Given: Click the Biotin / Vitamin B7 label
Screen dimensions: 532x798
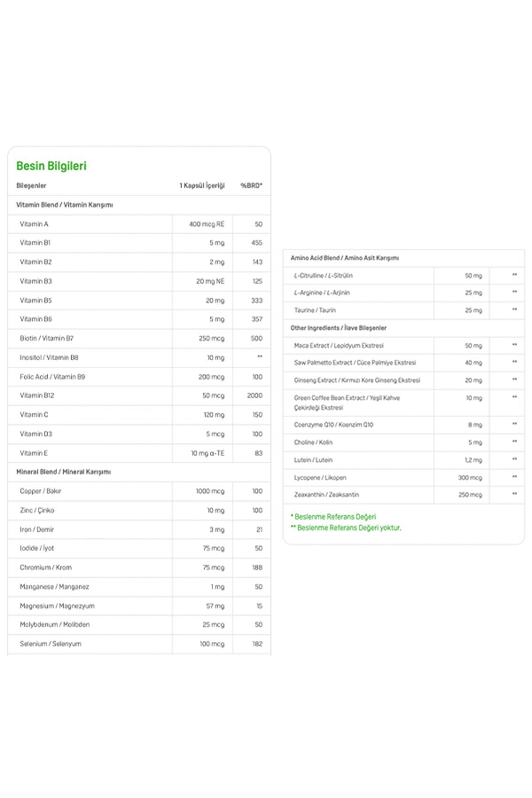Looking at the screenshot, I should click(47, 338).
